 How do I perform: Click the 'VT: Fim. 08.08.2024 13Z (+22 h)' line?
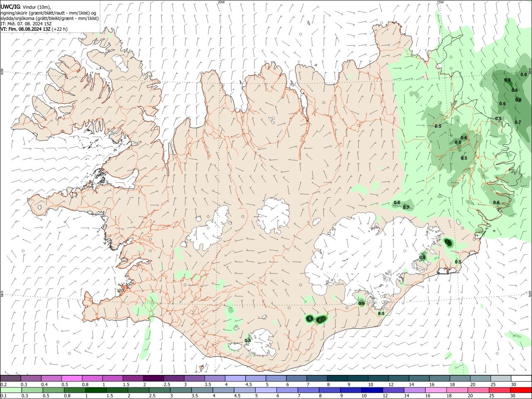point(34,29)
